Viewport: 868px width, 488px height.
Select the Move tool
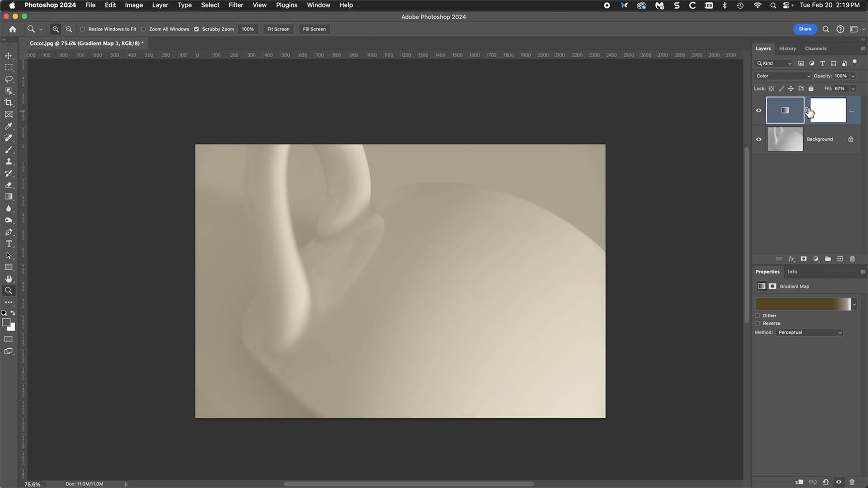click(8, 56)
